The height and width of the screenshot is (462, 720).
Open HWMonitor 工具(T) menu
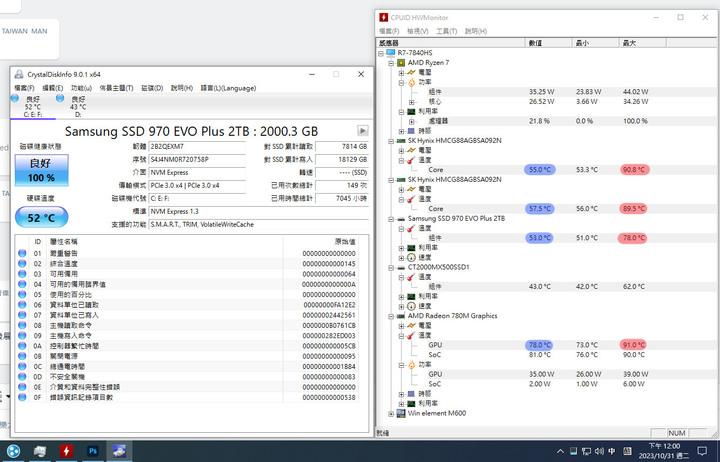tap(446, 31)
